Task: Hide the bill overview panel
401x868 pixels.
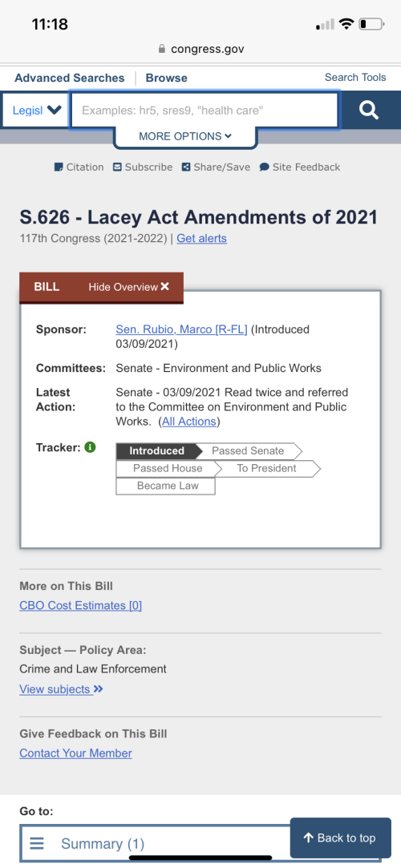Action: tap(128, 287)
